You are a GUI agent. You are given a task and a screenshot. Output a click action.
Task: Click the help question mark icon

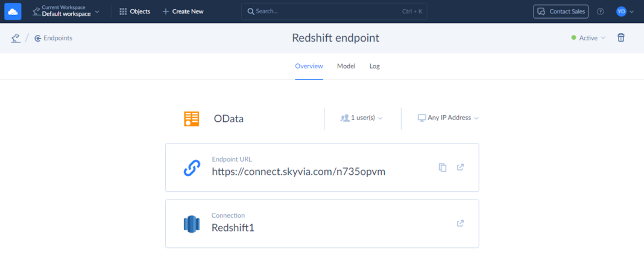(600, 11)
